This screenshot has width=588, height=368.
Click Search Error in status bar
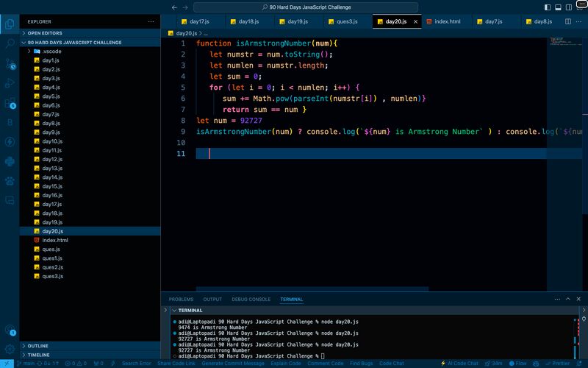click(137, 364)
